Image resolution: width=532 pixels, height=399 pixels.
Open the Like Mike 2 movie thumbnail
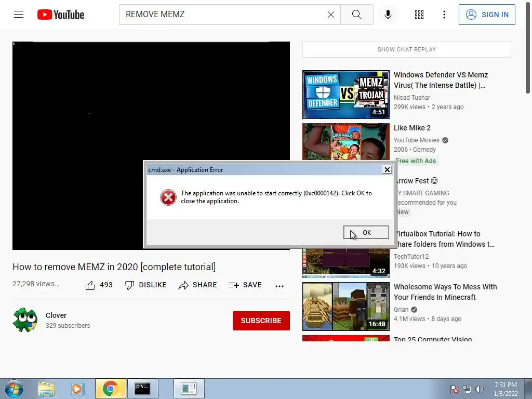coord(345,141)
